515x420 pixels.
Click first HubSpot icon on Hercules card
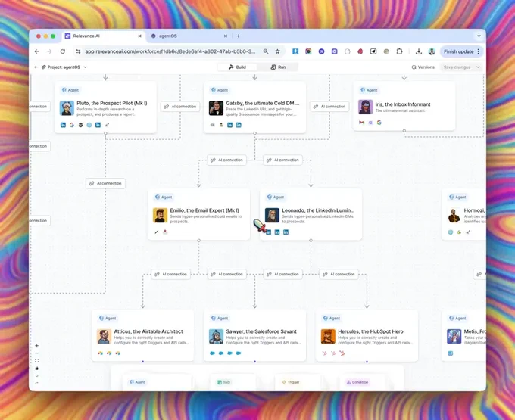(x=324, y=353)
